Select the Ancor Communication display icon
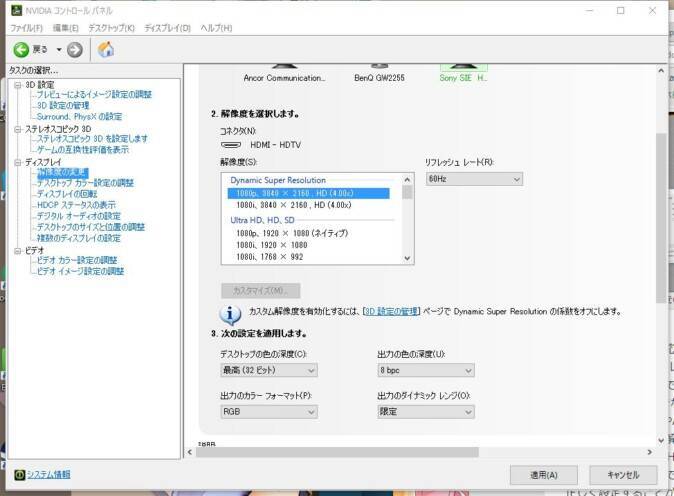 (x=284, y=66)
